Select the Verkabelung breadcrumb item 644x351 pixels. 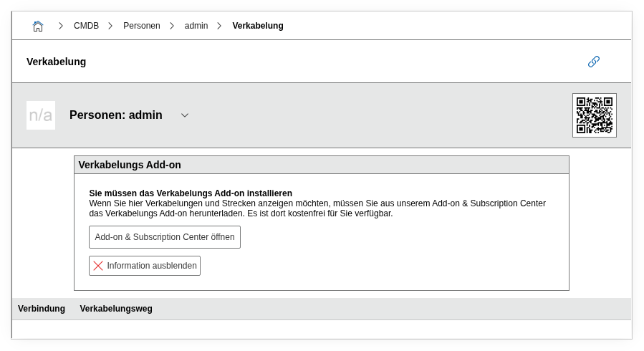257,26
